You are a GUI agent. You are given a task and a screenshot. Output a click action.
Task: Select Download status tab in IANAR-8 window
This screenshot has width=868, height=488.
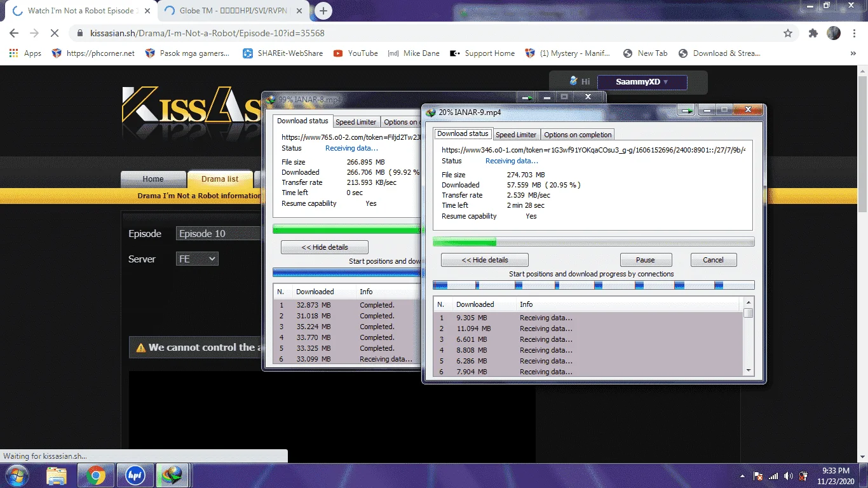[302, 121]
